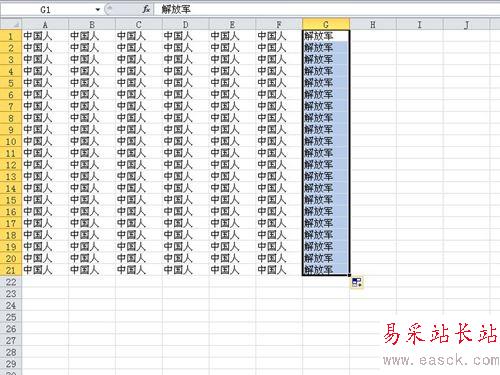Viewport: 500px width, 375px height.
Task: Select highlighted column G header
Action: coord(326,24)
